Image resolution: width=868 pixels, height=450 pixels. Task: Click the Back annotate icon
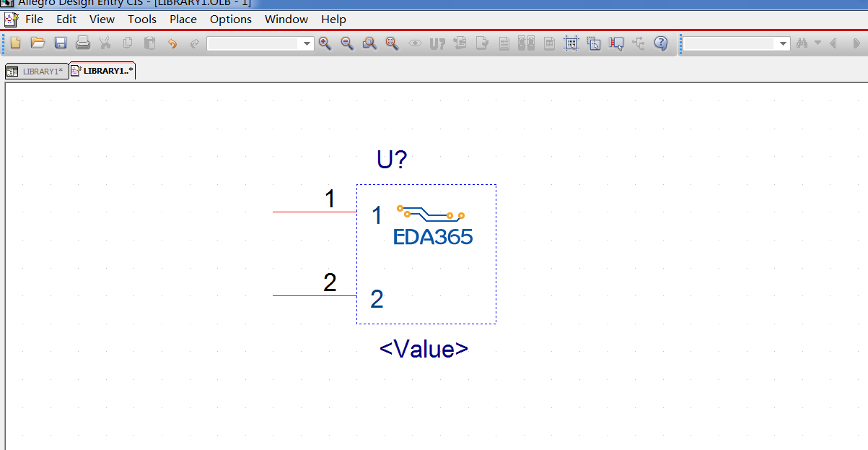[460, 43]
